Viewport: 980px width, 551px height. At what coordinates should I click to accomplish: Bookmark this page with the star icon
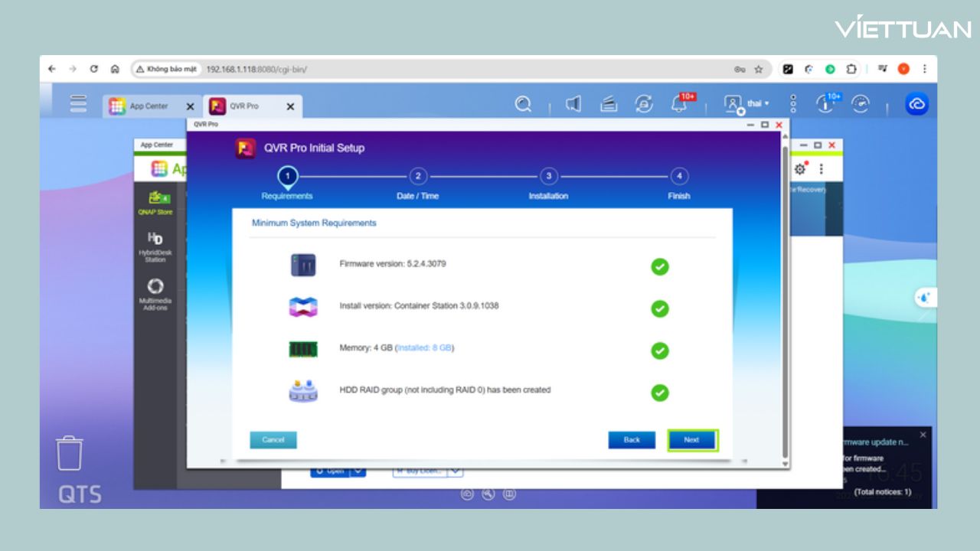(x=759, y=69)
